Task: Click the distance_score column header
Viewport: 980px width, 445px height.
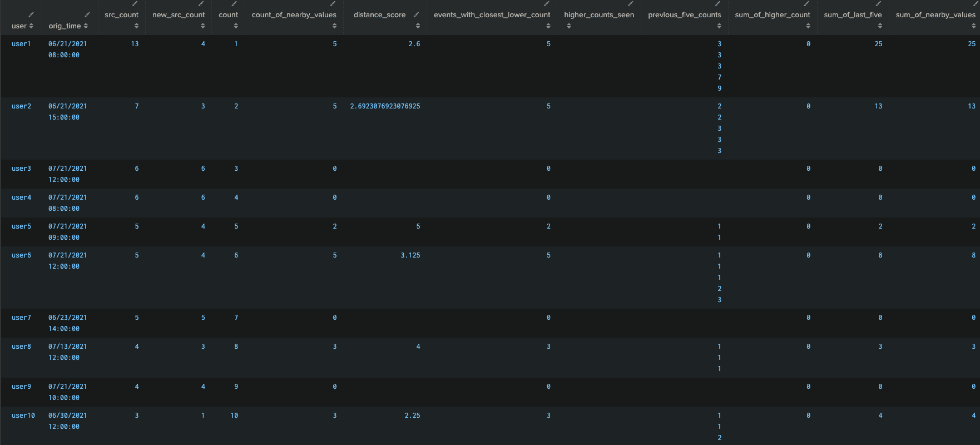Action: coord(379,15)
